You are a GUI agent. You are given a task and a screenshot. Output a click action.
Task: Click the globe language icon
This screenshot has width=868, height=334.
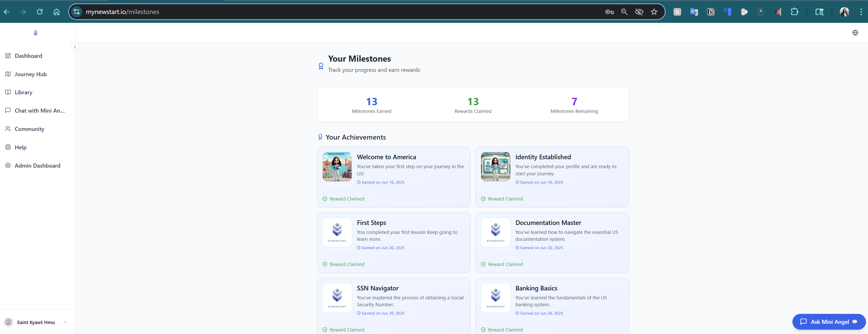[855, 33]
